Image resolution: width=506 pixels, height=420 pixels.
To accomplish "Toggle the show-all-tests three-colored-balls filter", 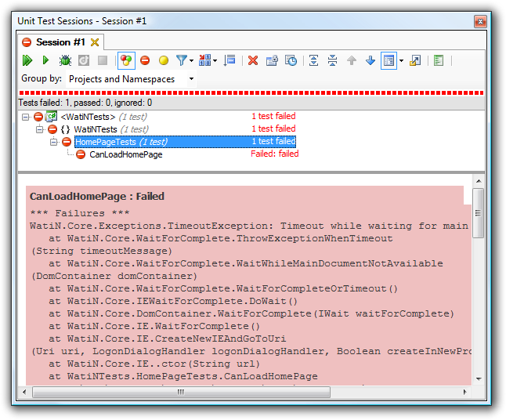I will [x=126, y=60].
